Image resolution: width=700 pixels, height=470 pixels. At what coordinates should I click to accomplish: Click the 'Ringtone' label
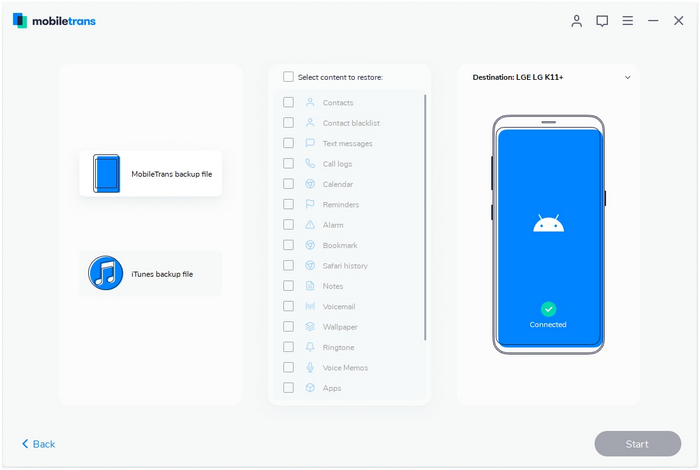pyautogui.click(x=338, y=347)
